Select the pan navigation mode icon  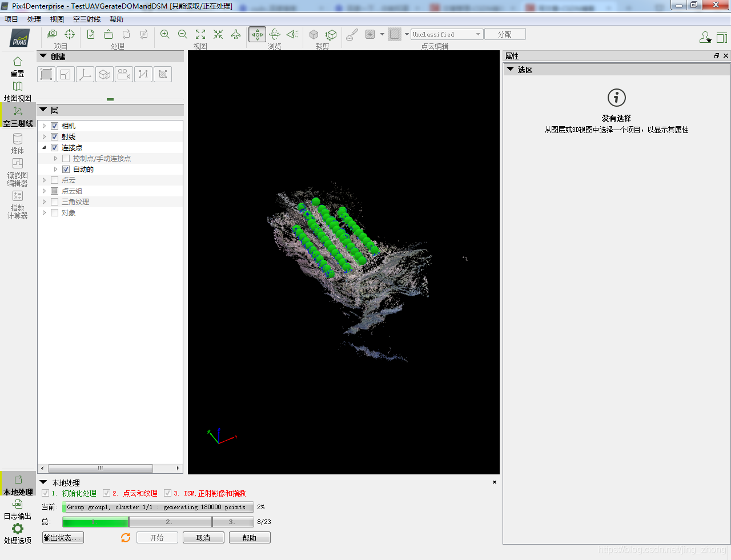coord(258,34)
